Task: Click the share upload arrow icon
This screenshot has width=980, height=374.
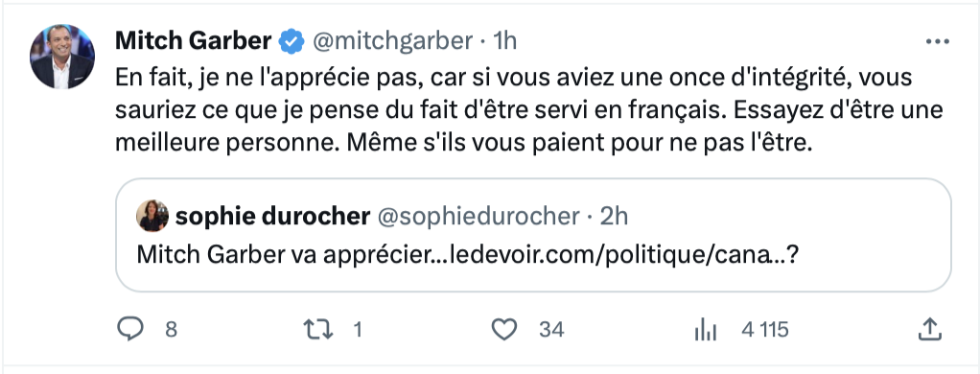Action: click(929, 329)
